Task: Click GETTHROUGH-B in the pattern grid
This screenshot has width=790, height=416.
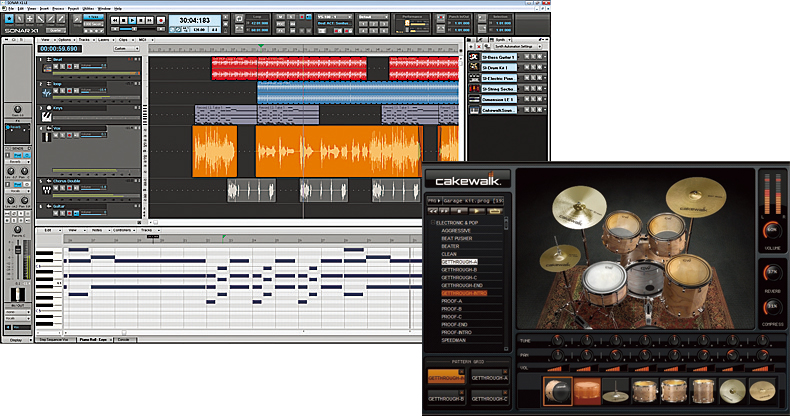Action: point(446,396)
